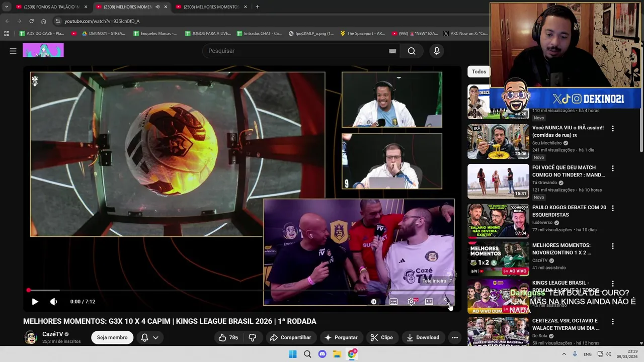The image size is (644, 362).
Task: Click the site info icon in address bar
Action: [58, 21]
